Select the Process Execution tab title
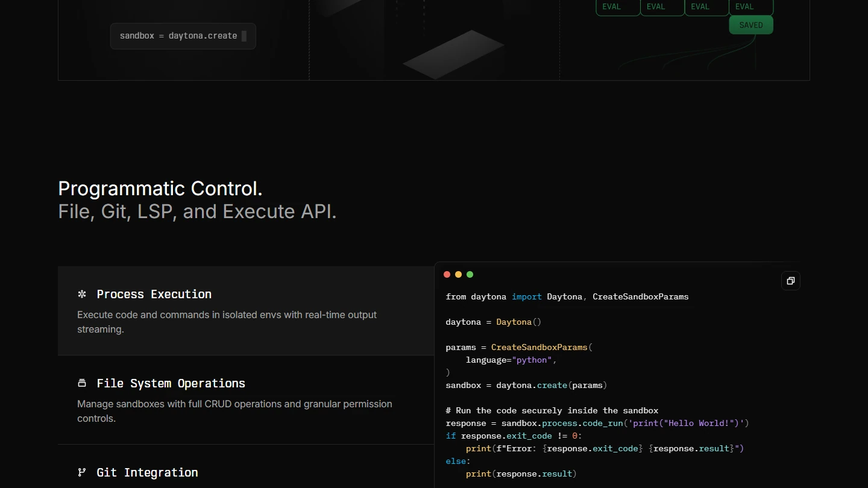Image resolution: width=868 pixels, height=488 pixels. [154, 294]
